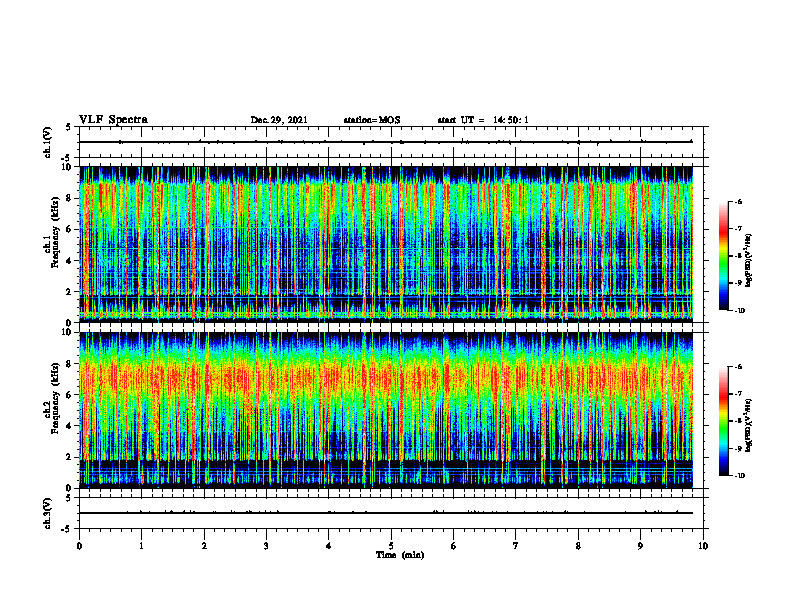Click the ch.1 voltage waveform trace panel
Screen dimensions: 792x612
[393, 142]
